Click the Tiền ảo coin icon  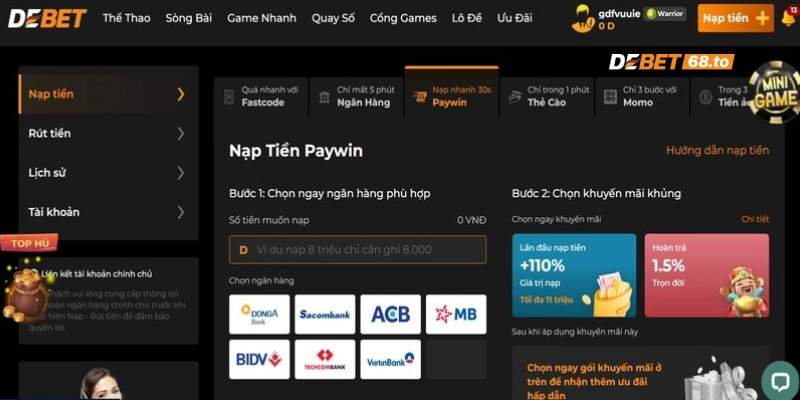pos(706,97)
